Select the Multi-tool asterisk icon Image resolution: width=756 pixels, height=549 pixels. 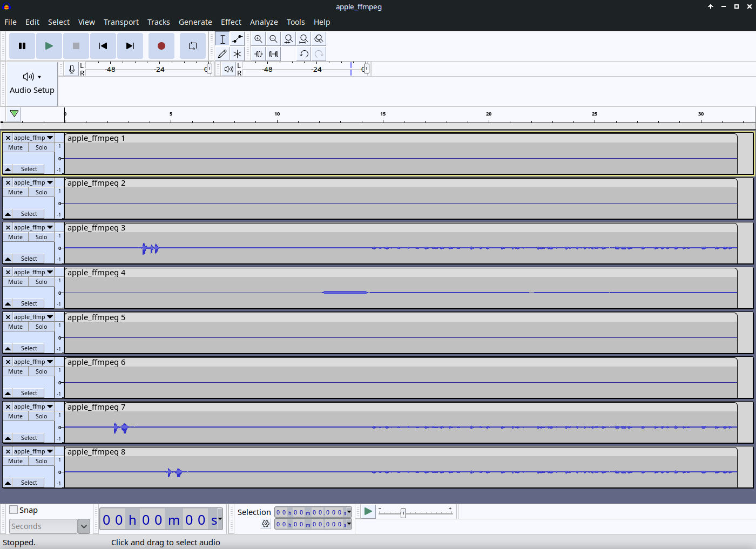click(238, 54)
